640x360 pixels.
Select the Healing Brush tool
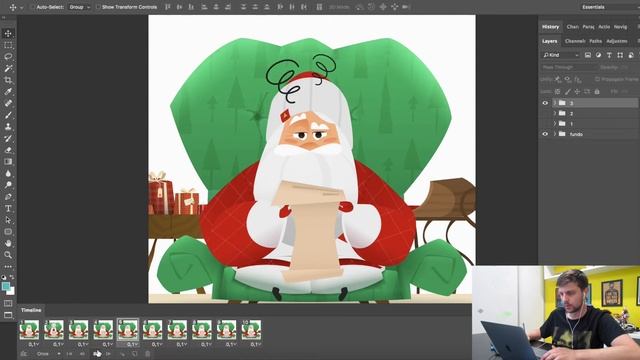click(8, 103)
